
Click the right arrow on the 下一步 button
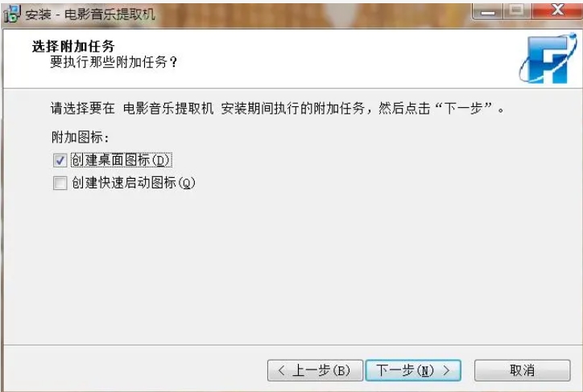point(446,370)
